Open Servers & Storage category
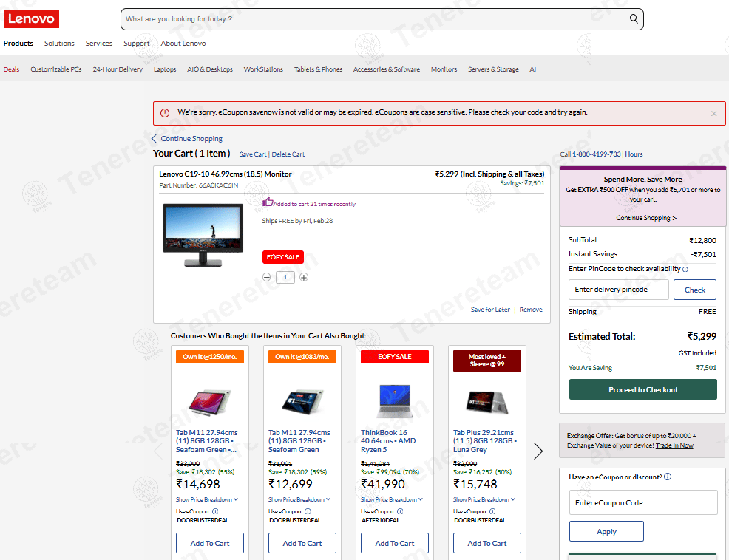This screenshot has width=729, height=560. pyautogui.click(x=493, y=69)
